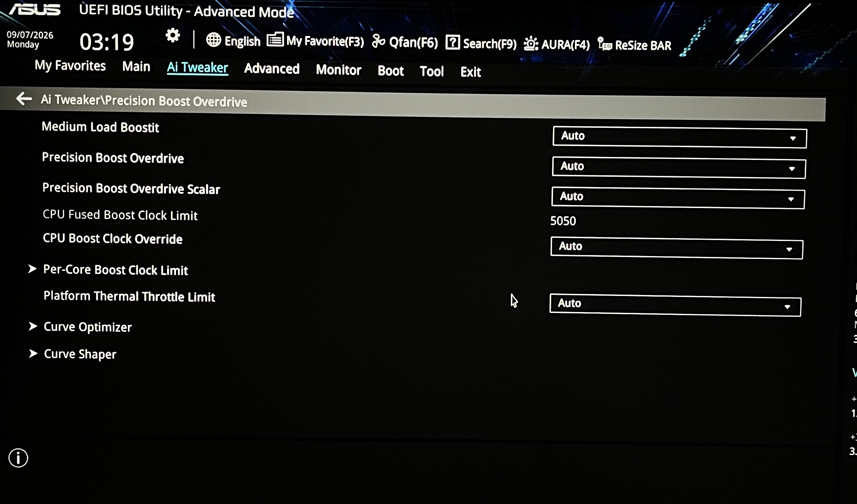
Task: Click the English language button
Action: click(x=242, y=41)
